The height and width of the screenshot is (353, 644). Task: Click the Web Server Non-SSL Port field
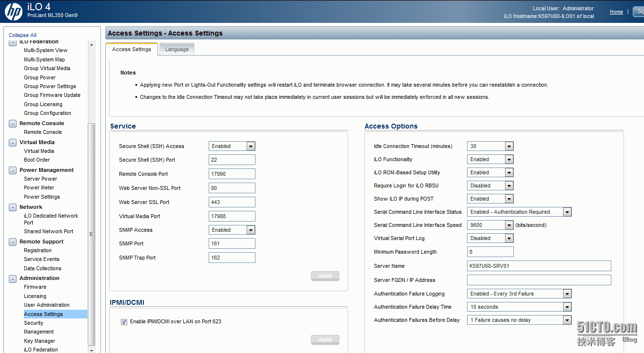coord(232,188)
